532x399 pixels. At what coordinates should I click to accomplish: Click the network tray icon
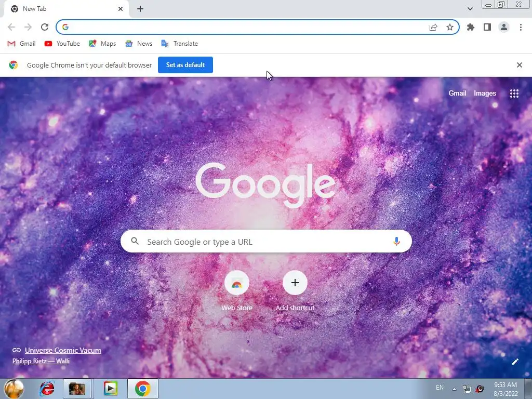tap(467, 389)
